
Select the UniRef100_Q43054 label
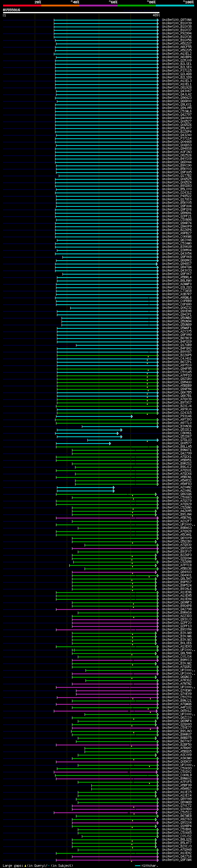[x=177, y=254]
